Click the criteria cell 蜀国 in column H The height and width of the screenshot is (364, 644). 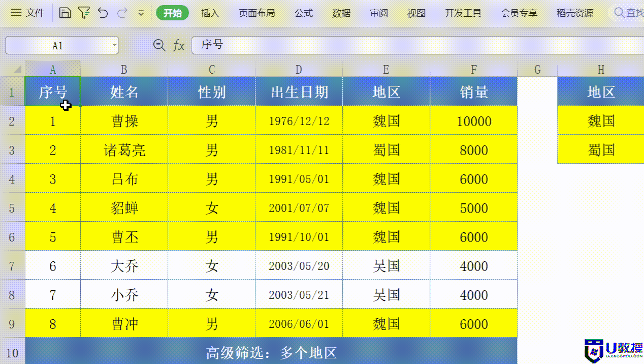pos(601,149)
